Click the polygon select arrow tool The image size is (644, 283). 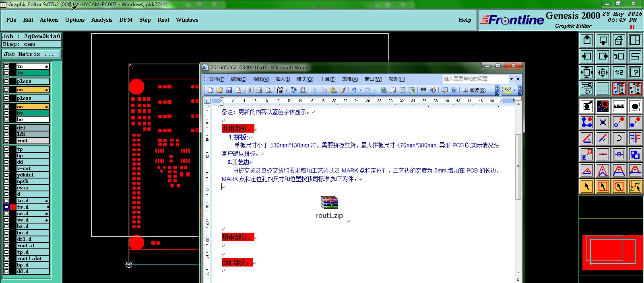click(619, 187)
